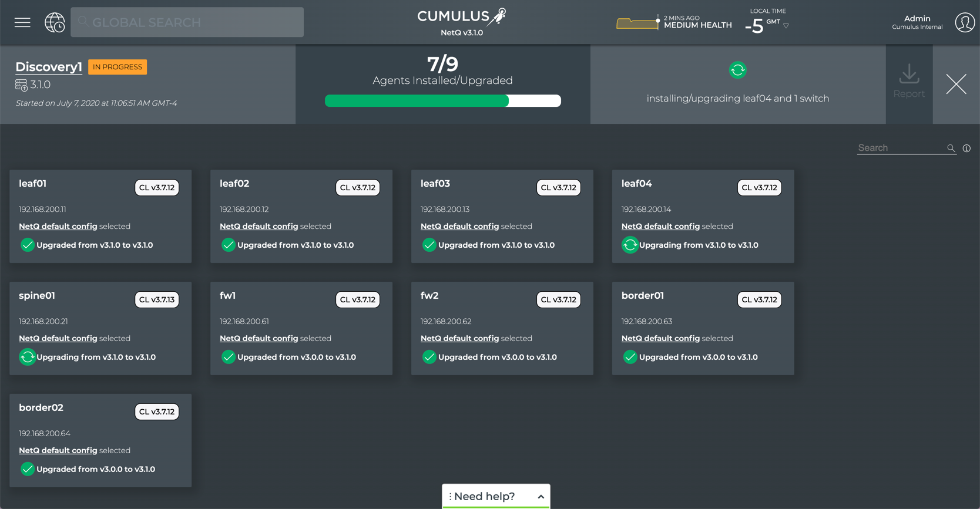The height and width of the screenshot is (509, 980).
Task: Expand the local time zone dropdown
Action: click(x=786, y=26)
